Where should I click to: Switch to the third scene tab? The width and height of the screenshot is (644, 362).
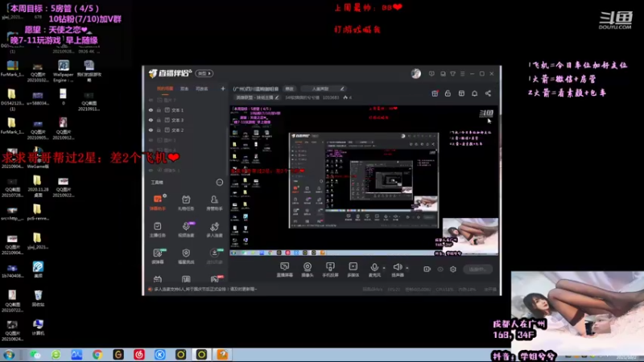tap(201, 88)
